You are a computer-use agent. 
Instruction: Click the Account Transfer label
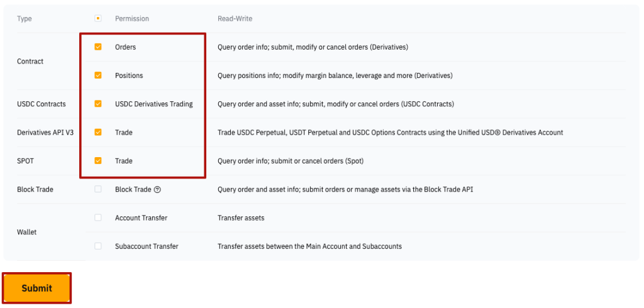point(142,217)
